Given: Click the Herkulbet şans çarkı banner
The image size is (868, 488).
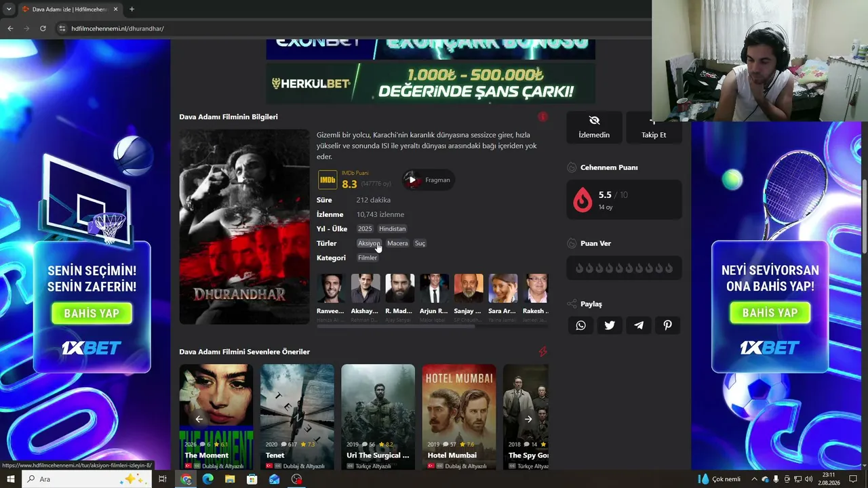Looking at the screenshot, I should pyautogui.click(x=431, y=83).
